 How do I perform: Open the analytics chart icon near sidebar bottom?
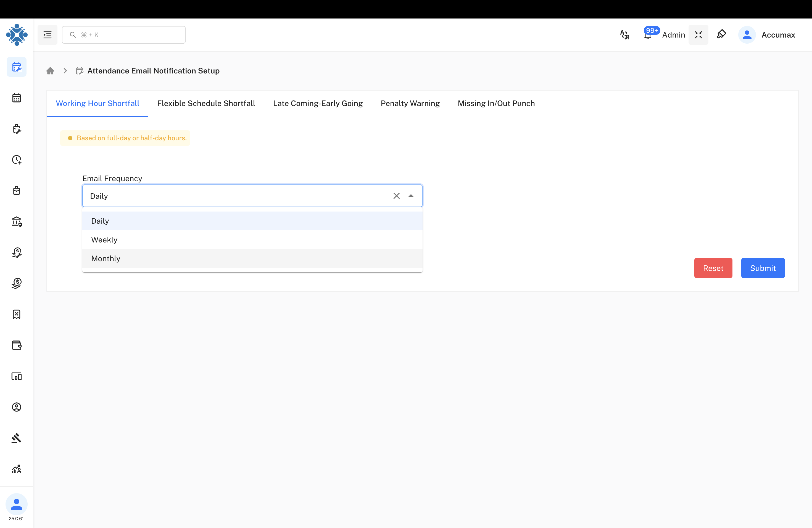tap(16, 469)
